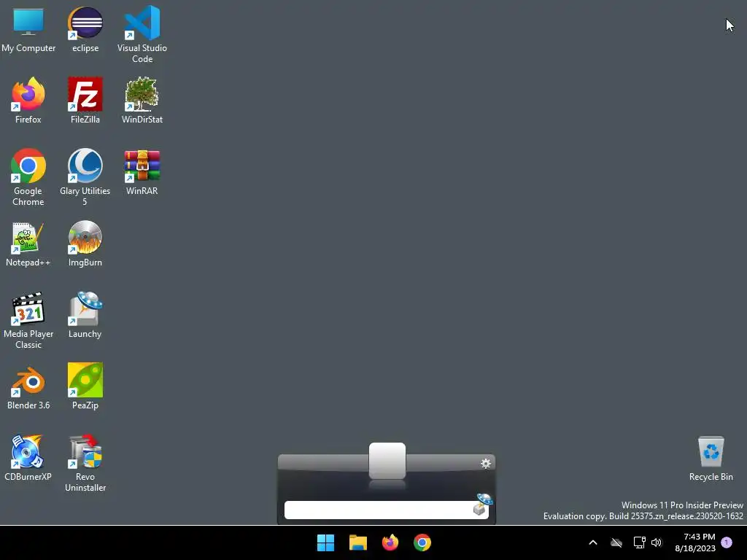This screenshot has height=560, width=747.
Task: Open Launchy options via gear icon
Action: [x=485, y=463]
